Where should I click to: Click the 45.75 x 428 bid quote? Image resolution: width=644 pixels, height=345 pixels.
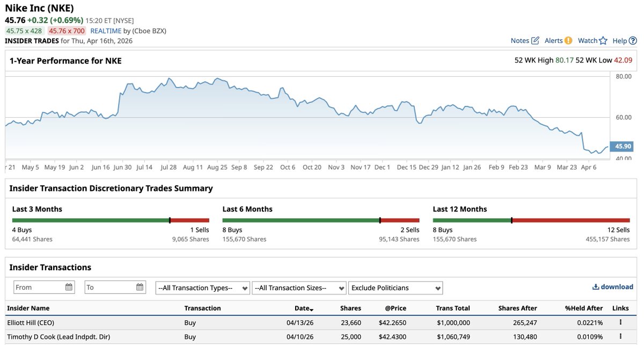[24, 31]
